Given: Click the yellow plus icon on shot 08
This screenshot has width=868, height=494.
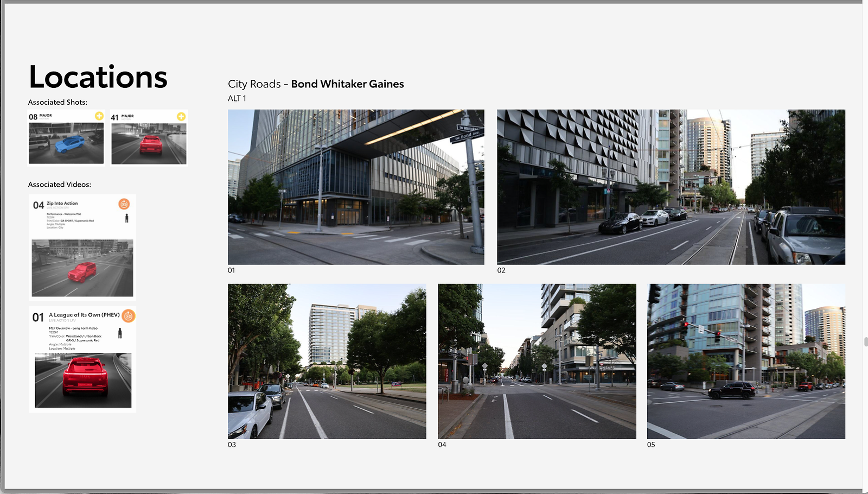Looking at the screenshot, I should [99, 116].
